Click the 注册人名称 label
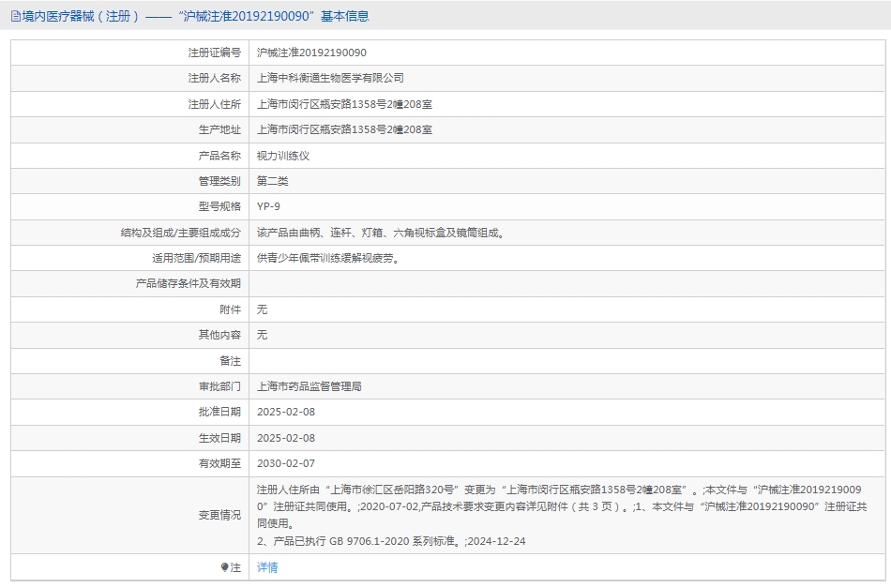891x588 pixels. tap(214, 79)
